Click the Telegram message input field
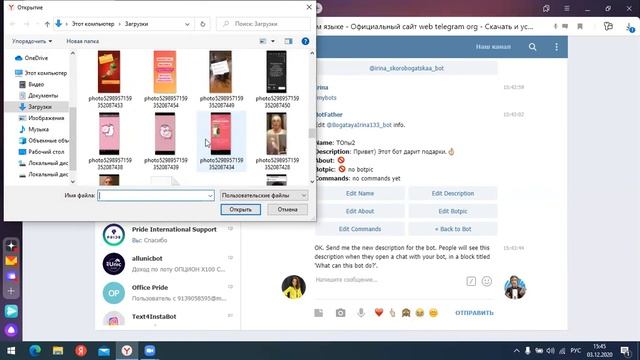640x360 pixels. click(388, 280)
